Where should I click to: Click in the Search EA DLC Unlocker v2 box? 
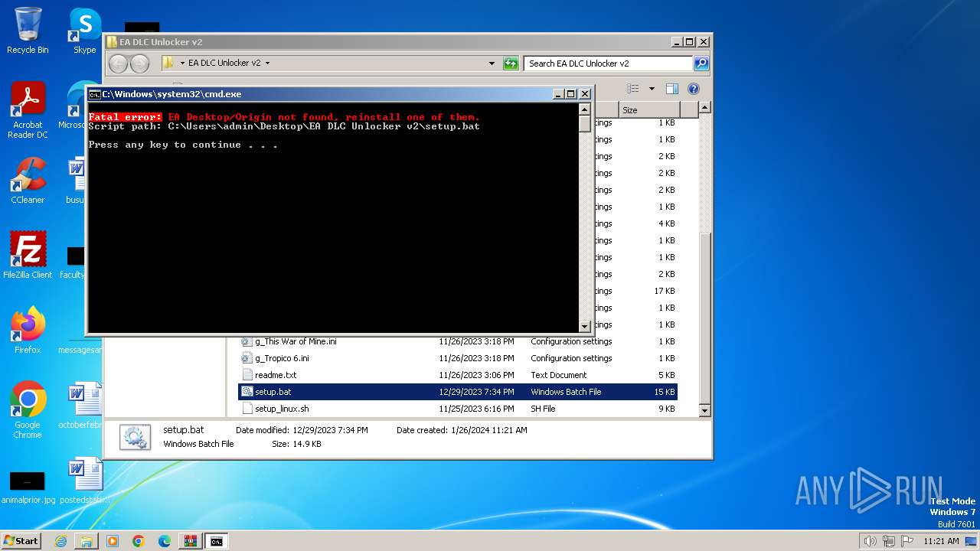click(x=609, y=64)
